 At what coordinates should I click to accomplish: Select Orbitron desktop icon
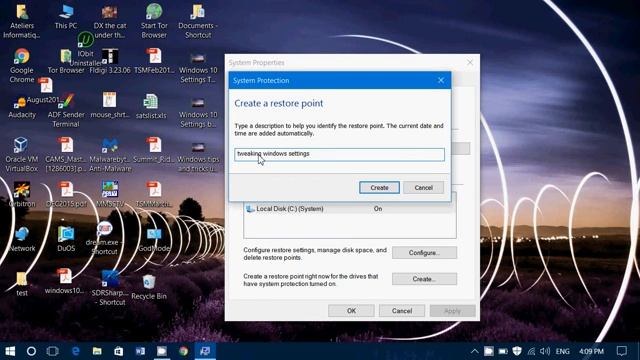tap(22, 194)
